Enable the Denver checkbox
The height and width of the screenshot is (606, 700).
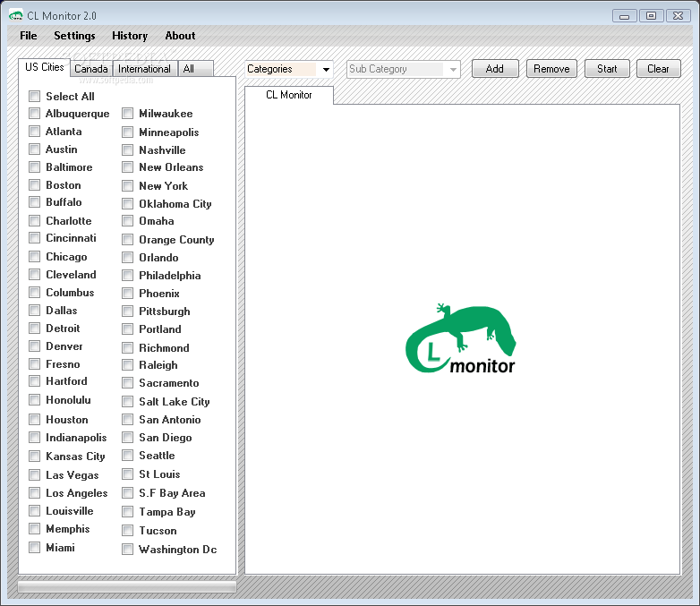(x=34, y=346)
